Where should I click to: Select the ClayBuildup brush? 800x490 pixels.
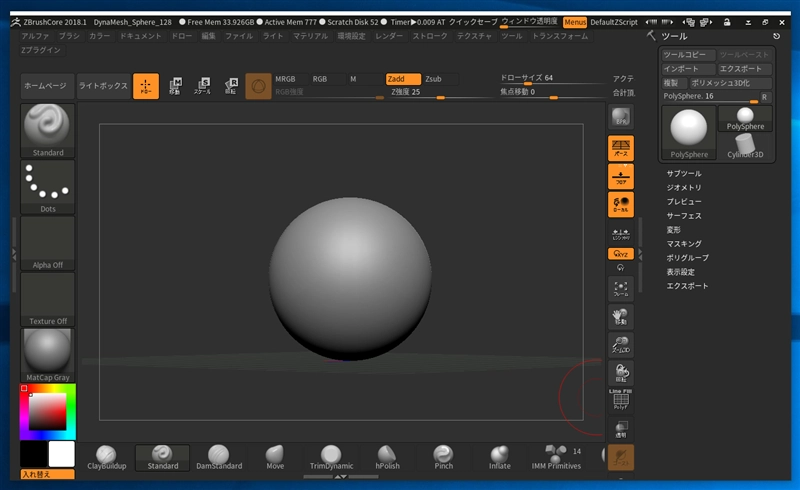107,457
